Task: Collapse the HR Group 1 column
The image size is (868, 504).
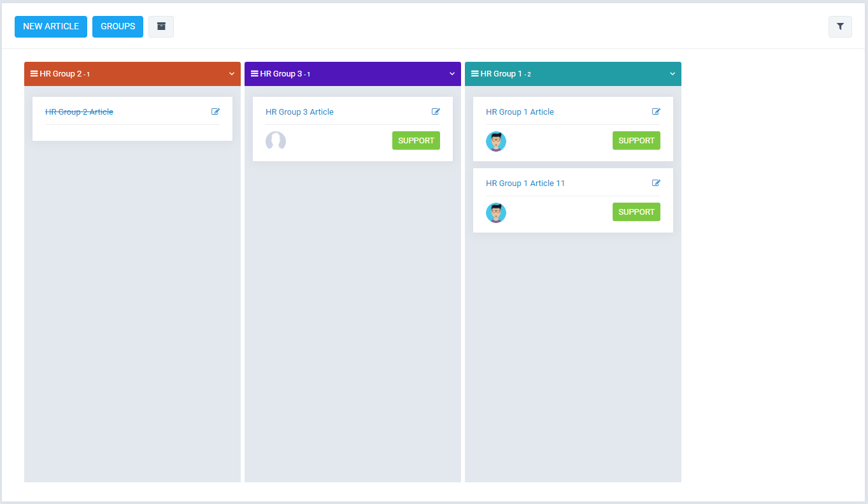Action: point(672,74)
